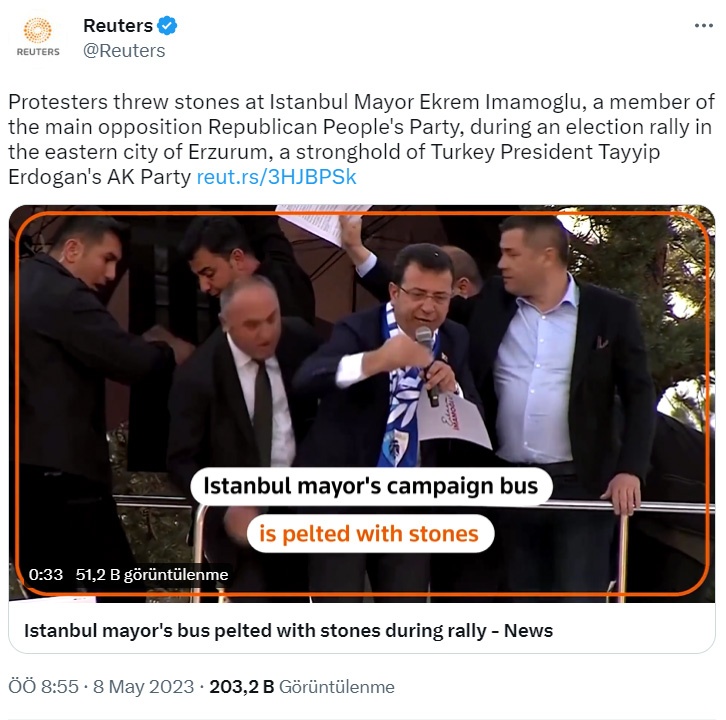Open the three-dot more options menu
This screenshot has width=726, height=720.
[x=703, y=27]
